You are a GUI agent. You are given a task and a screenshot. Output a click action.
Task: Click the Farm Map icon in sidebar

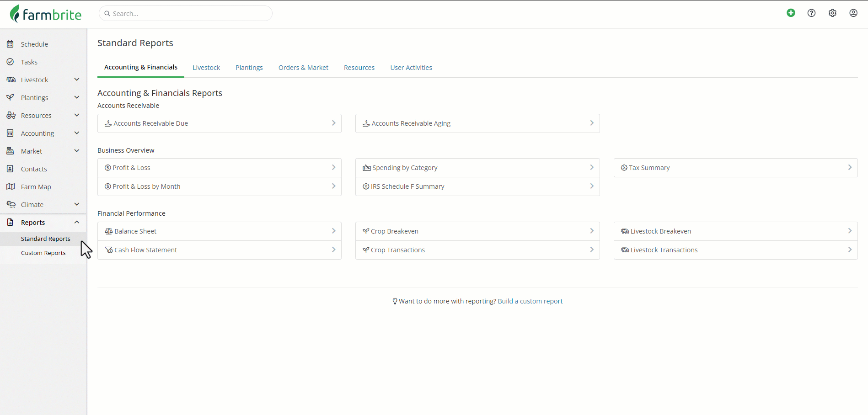(x=11, y=186)
